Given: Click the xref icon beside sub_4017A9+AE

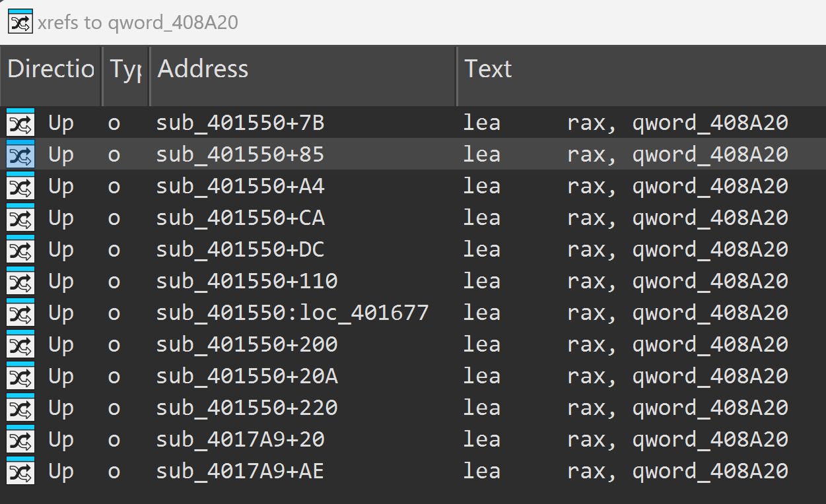Looking at the screenshot, I should pyautogui.click(x=20, y=472).
